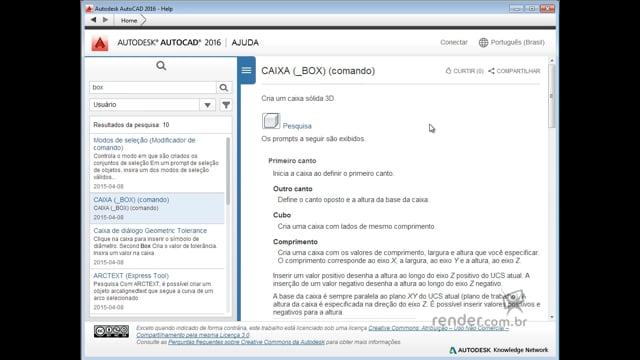Open 'Perguntas frequentes sobre Creative Commons' link

pos(246,342)
